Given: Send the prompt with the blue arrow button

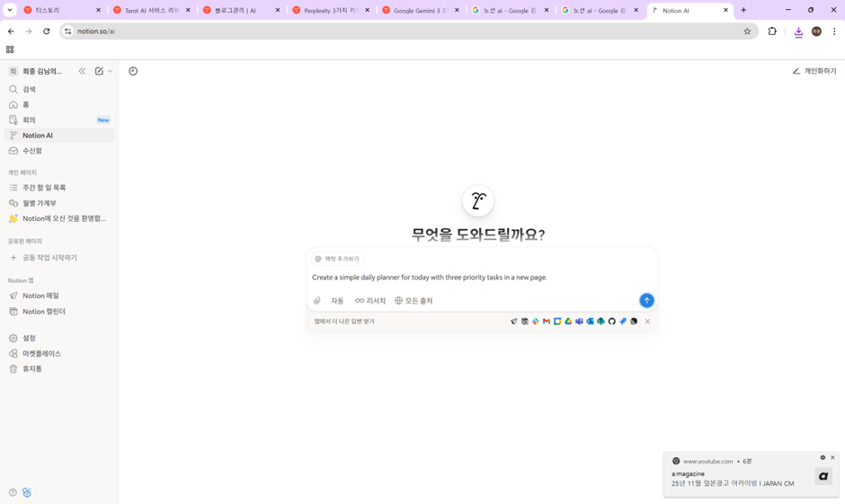Looking at the screenshot, I should [x=646, y=300].
